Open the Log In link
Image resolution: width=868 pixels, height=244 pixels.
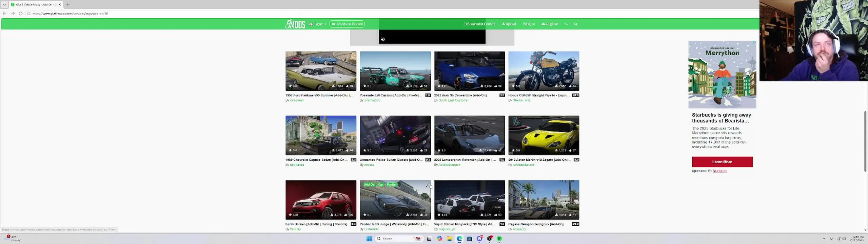(x=529, y=24)
